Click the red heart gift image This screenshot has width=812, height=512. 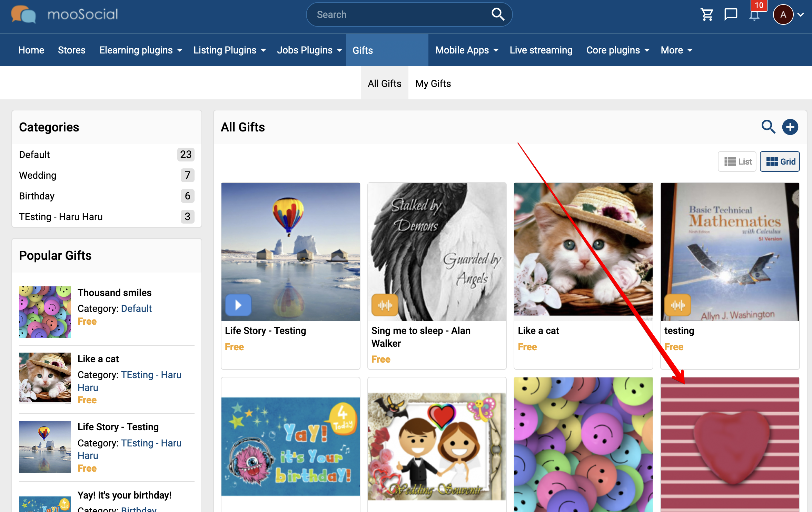pos(730,444)
